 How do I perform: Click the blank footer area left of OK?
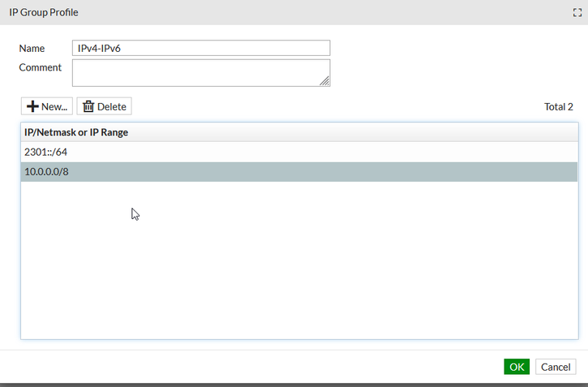243,367
